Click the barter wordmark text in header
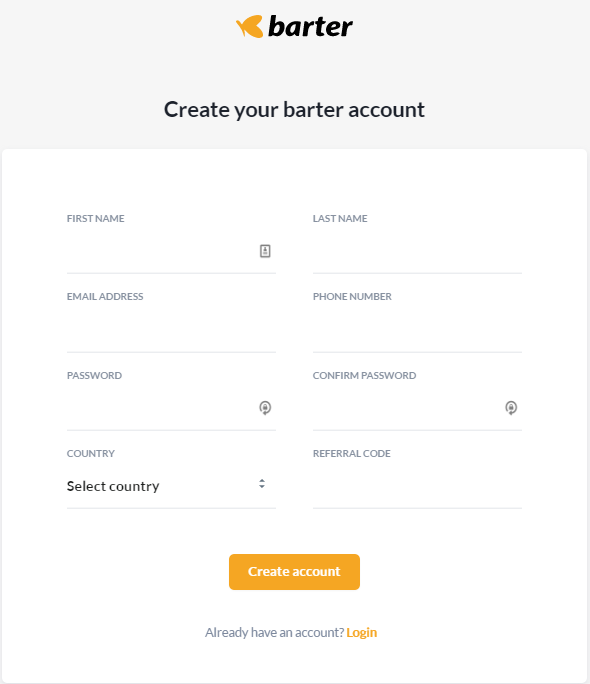Screen dimensions: 590x684 point(310,26)
